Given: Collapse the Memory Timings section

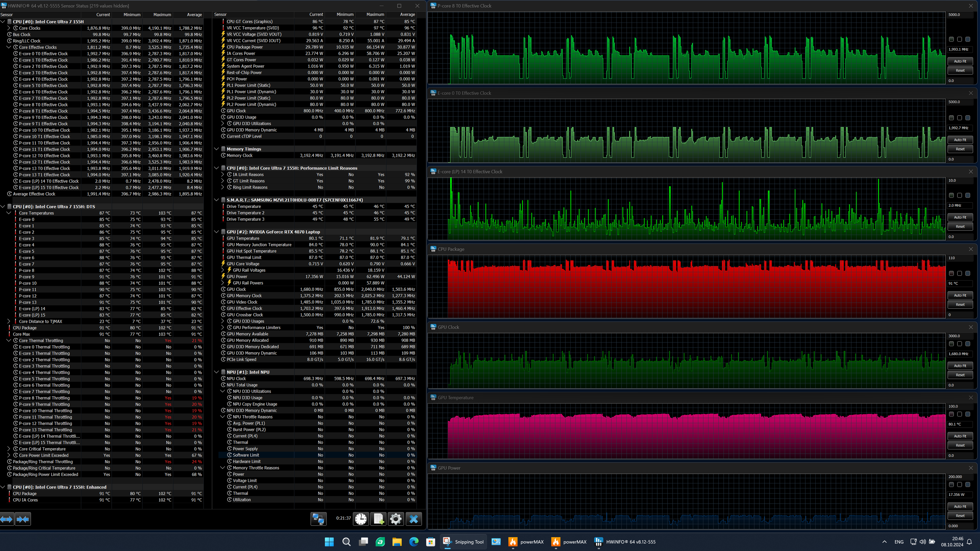Looking at the screenshot, I should 217,149.
